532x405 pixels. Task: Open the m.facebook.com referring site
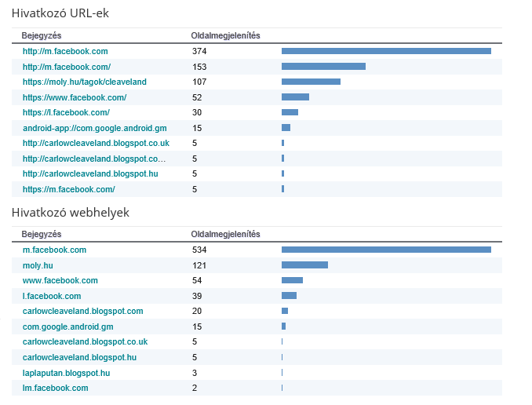coord(54,250)
